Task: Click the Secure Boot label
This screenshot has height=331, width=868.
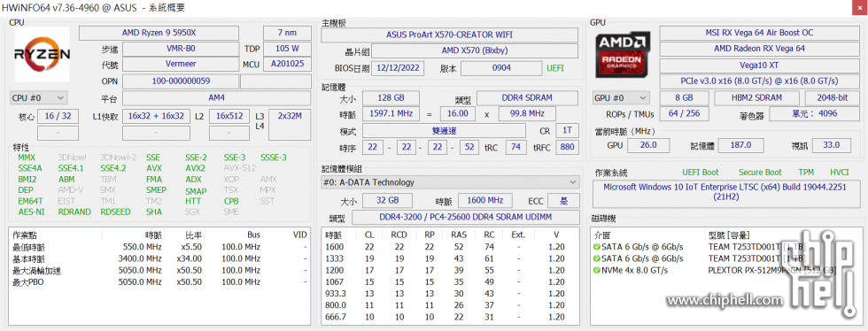Action: coord(760,173)
